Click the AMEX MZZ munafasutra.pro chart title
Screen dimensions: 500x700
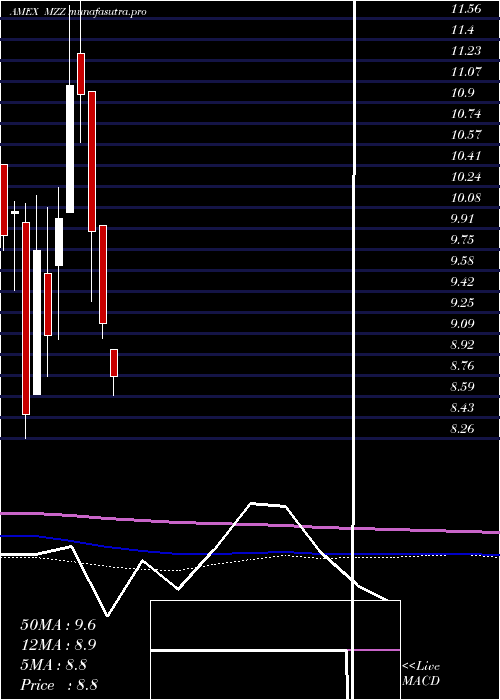coord(78,12)
